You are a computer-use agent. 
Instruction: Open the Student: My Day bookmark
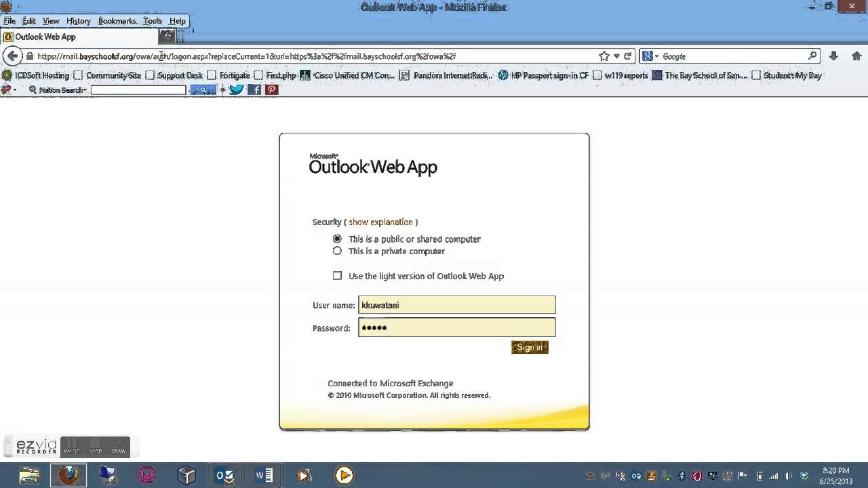[787, 75]
